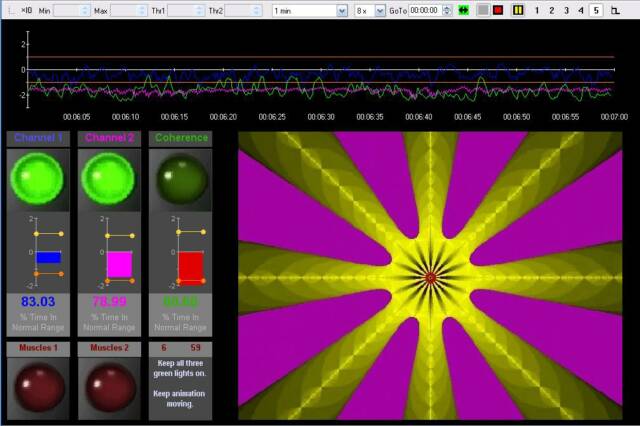
Task: Switch to screen 3
Action: 566,11
